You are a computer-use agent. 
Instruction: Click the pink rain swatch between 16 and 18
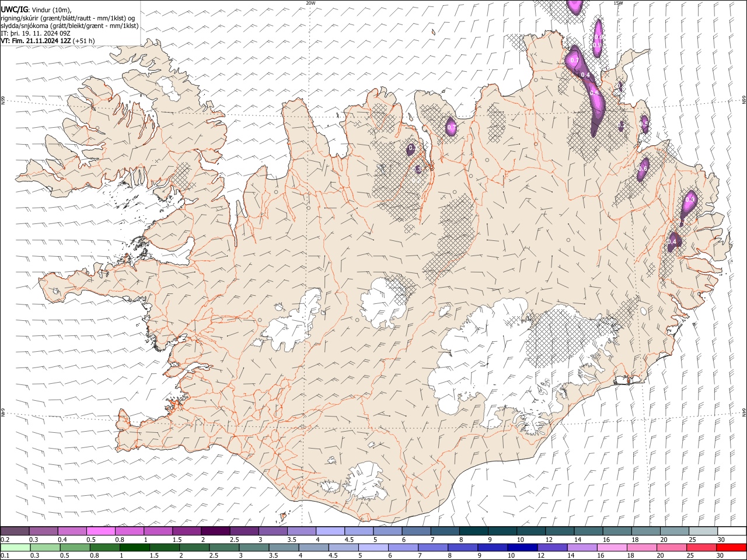pyautogui.click(x=612, y=547)
